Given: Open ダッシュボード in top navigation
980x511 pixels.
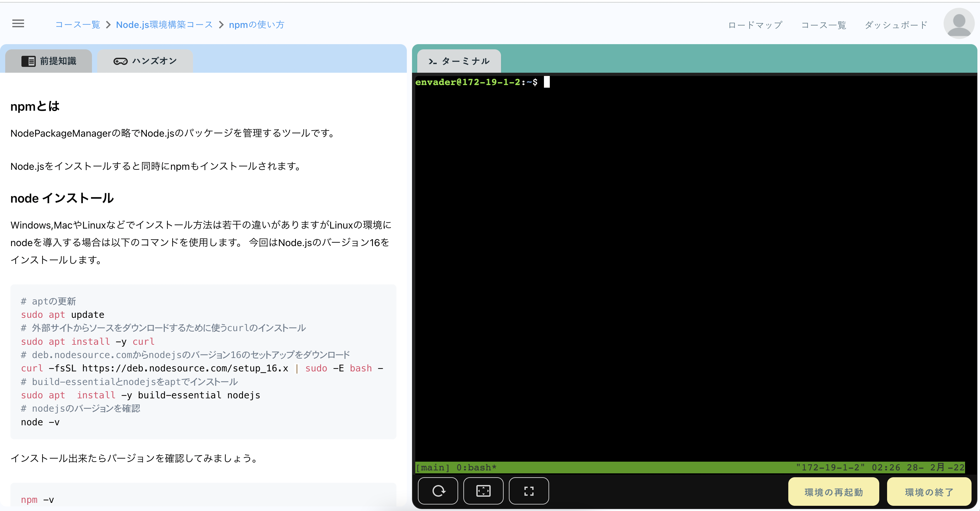Looking at the screenshot, I should (896, 25).
